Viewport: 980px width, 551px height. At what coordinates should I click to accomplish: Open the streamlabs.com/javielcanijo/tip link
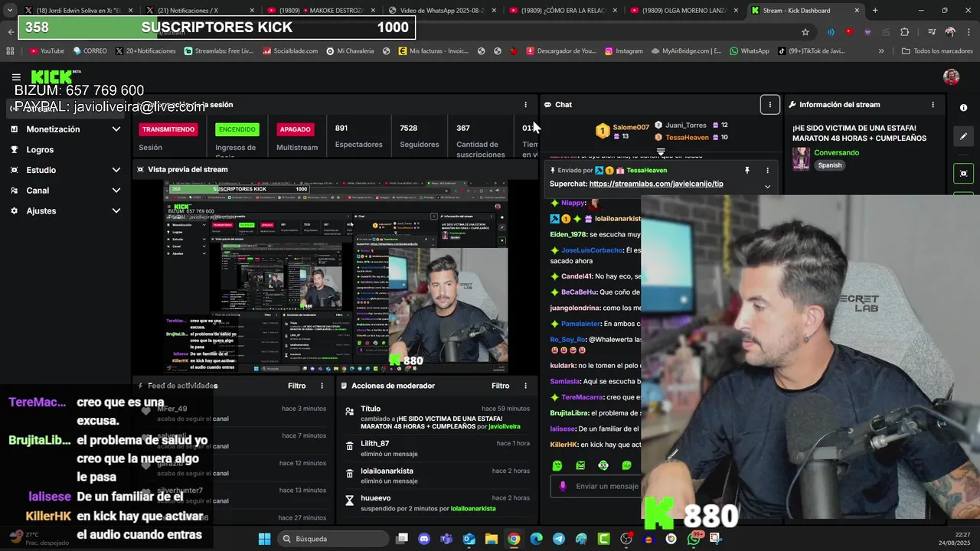[656, 184]
